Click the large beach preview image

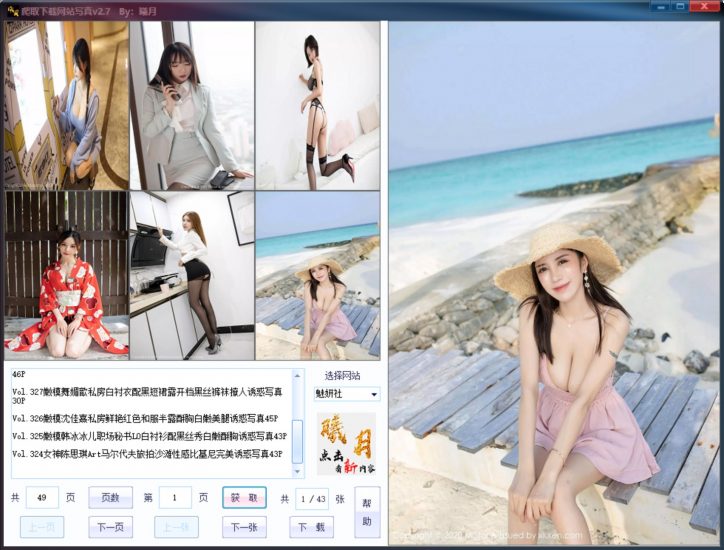[554, 283]
